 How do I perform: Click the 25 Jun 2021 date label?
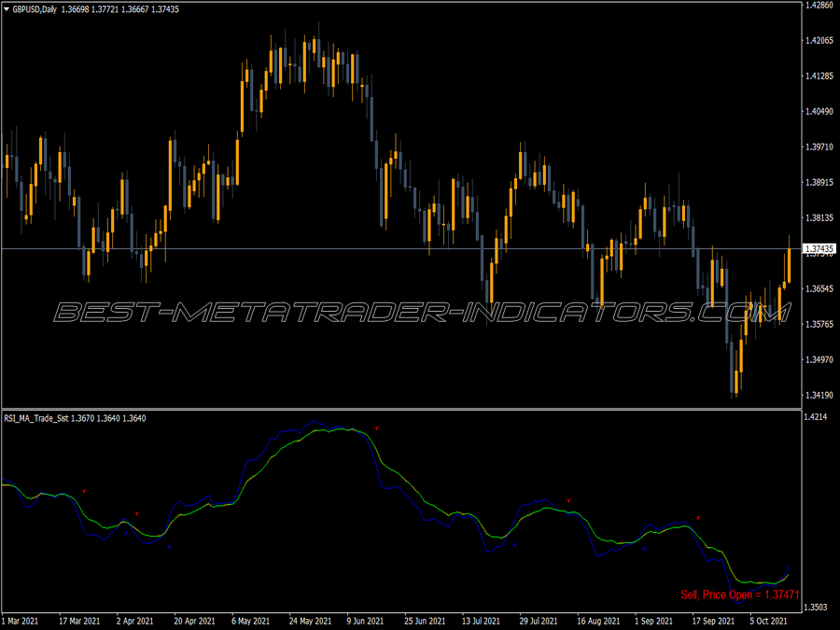(425, 622)
